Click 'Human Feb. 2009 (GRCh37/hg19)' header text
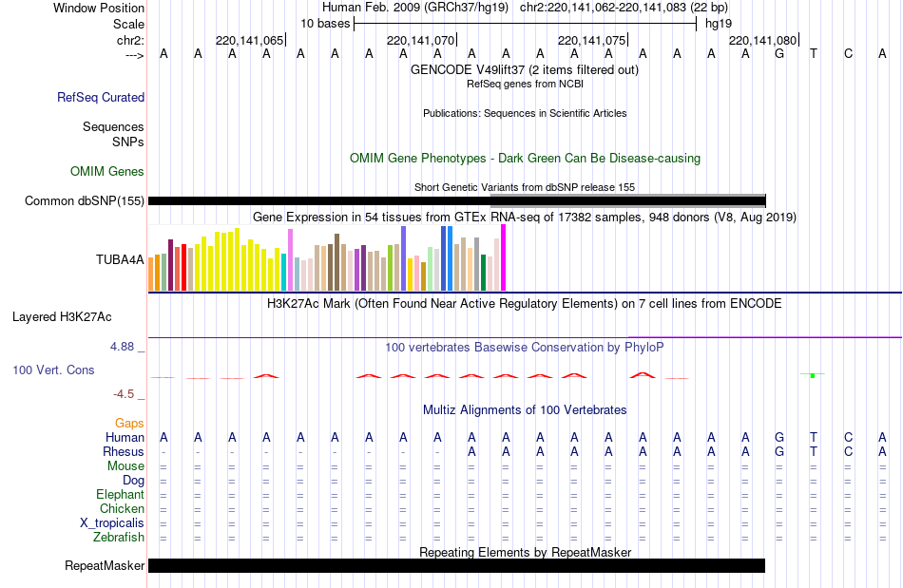This screenshot has width=903, height=588. 415,8
